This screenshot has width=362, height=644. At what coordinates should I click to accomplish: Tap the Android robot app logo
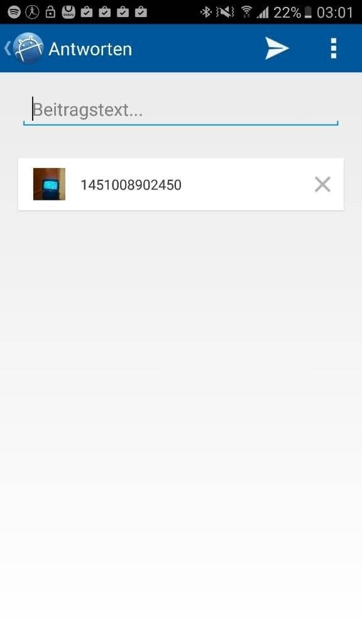coord(28,48)
